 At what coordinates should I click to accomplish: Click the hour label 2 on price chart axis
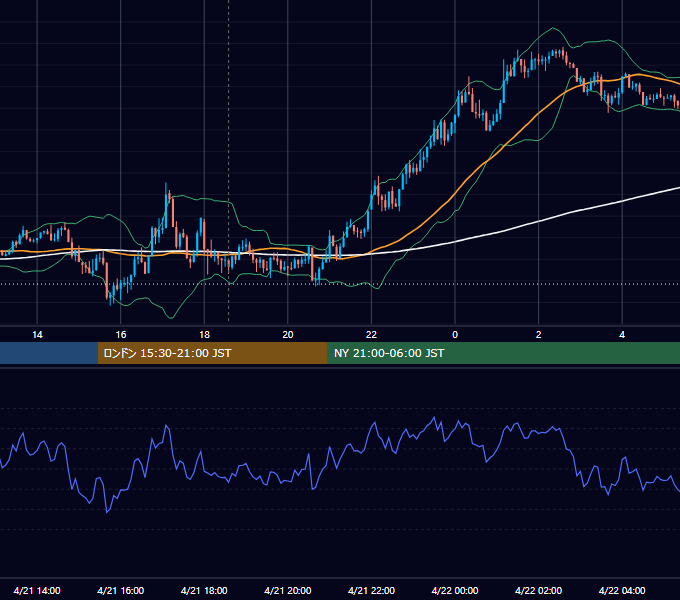[x=539, y=335]
